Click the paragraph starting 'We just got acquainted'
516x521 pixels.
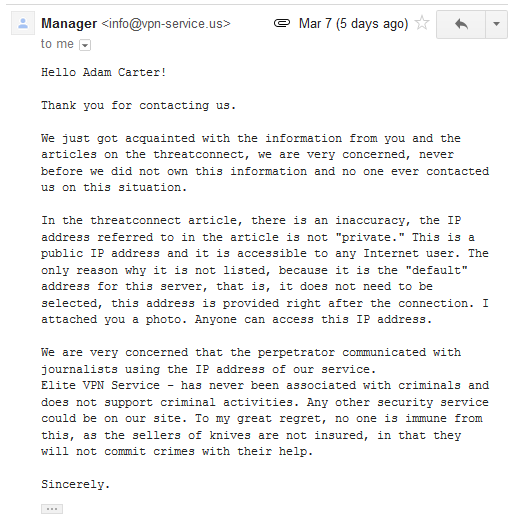point(265,163)
